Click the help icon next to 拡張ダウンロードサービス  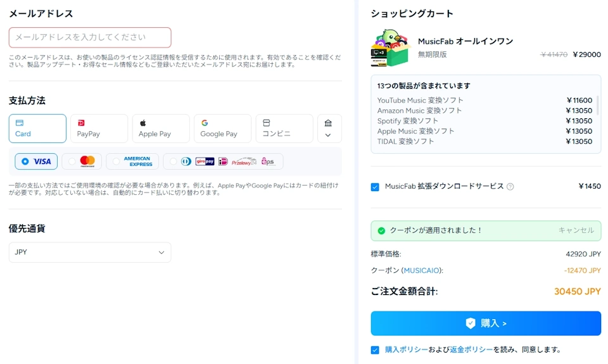(510, 187)
